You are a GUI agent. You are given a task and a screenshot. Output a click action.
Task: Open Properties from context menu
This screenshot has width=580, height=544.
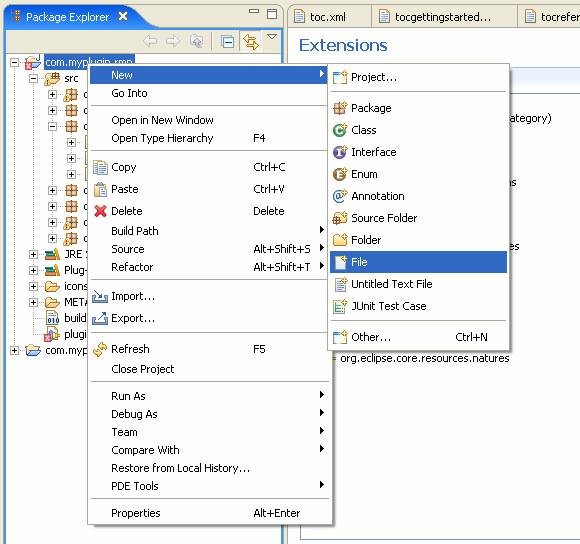tap(209, 513)
